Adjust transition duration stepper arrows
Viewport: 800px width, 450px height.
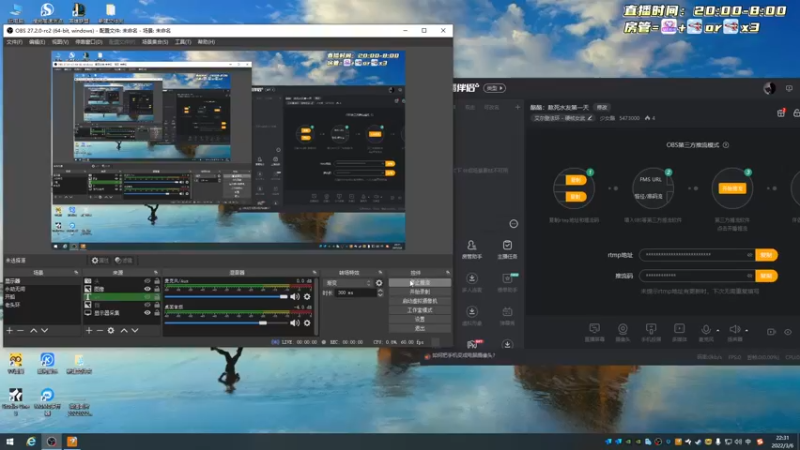pyautogui.click(x=380, y=293)
